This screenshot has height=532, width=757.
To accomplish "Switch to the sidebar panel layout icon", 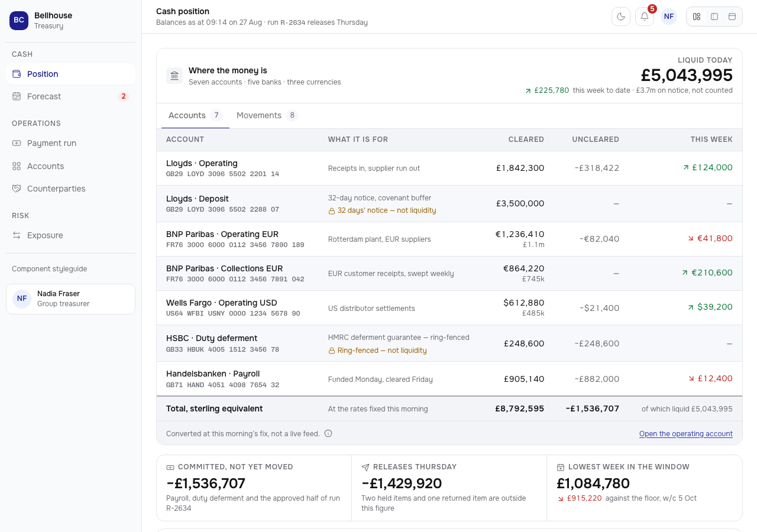I will click(714, 17).
